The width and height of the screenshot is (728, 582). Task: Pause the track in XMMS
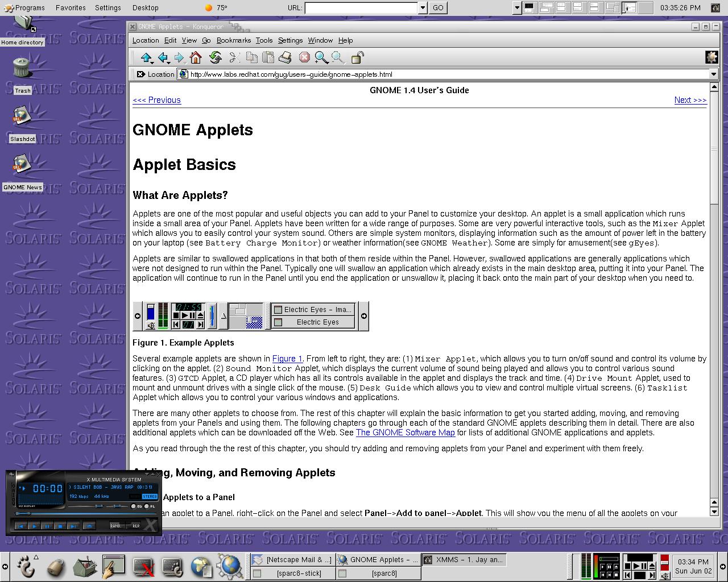47,526
